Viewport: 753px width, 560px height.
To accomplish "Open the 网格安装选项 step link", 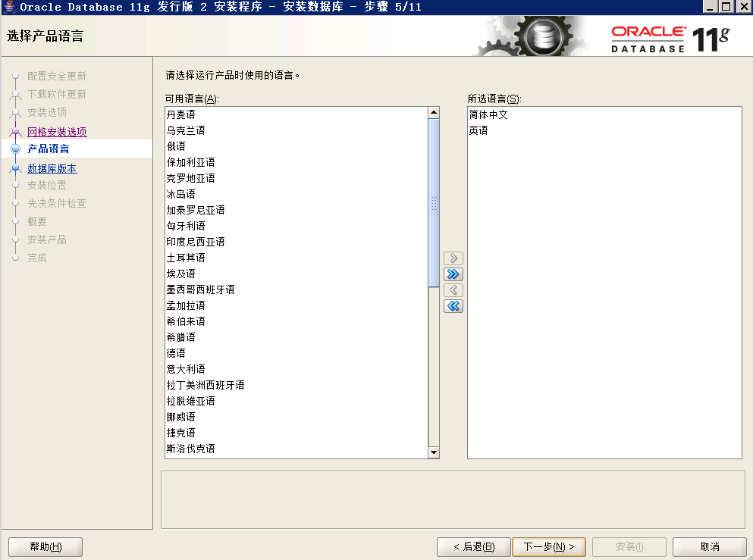I will 57,132.
